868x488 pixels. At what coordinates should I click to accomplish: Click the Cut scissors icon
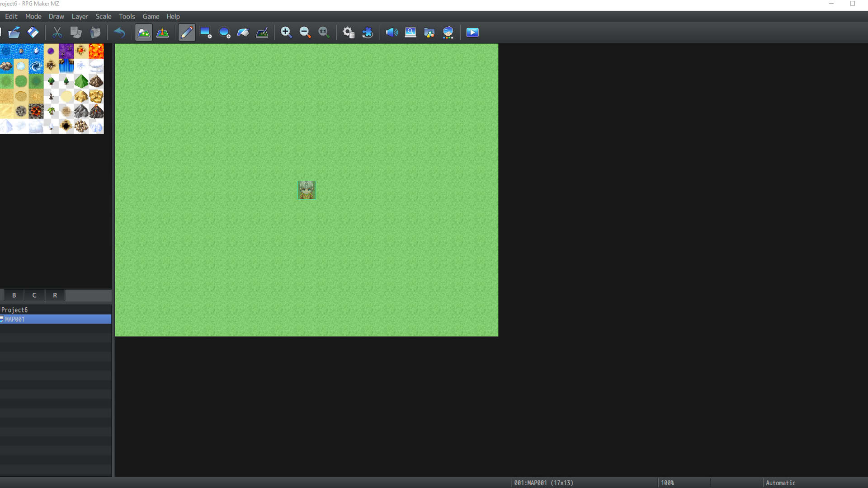click(x=57, y=33)
